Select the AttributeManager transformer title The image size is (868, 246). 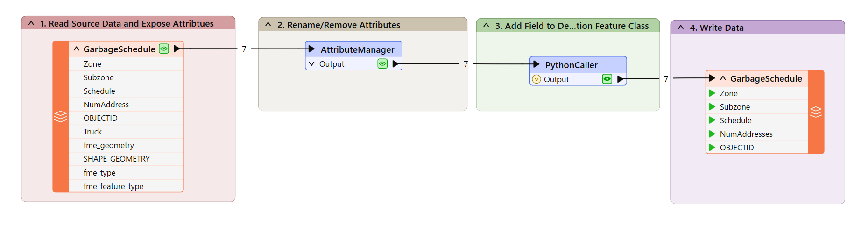tap(357, 49)
